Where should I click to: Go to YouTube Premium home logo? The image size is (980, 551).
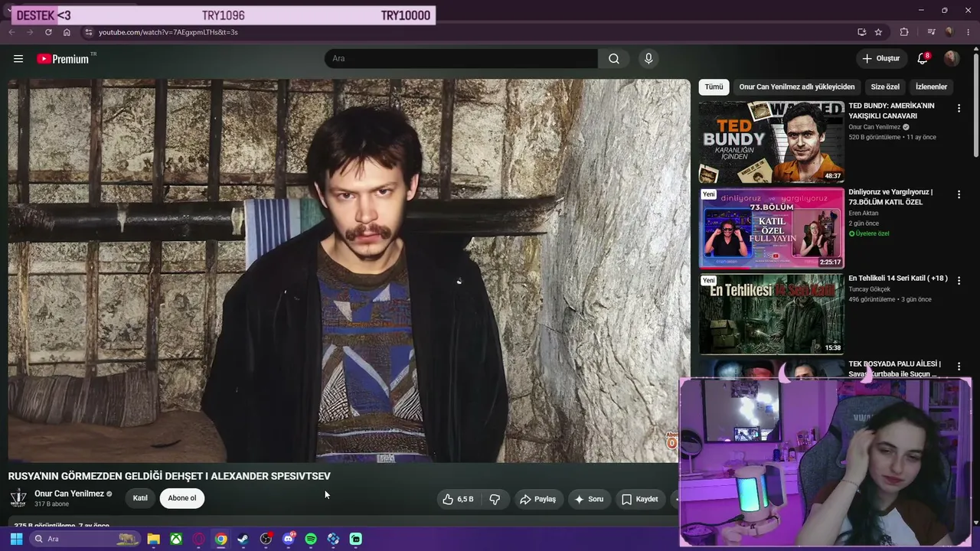click(x=63, y=59)
